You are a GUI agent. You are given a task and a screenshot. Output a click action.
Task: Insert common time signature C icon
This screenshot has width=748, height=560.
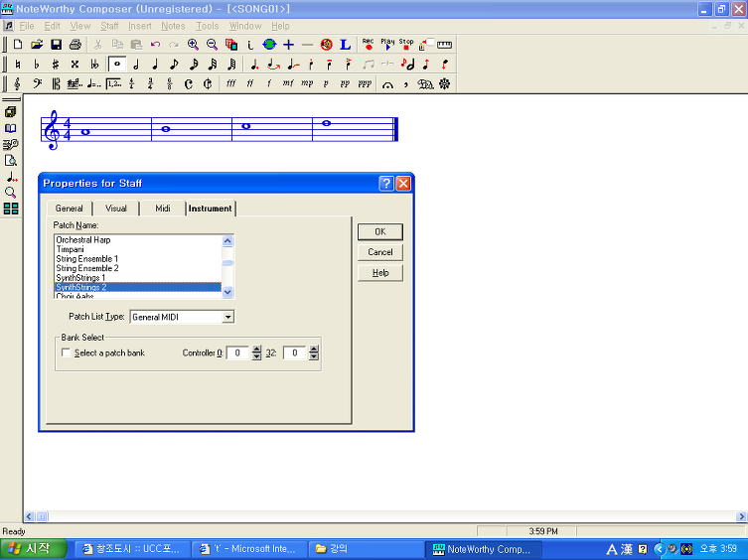click(x=189, y=84)
